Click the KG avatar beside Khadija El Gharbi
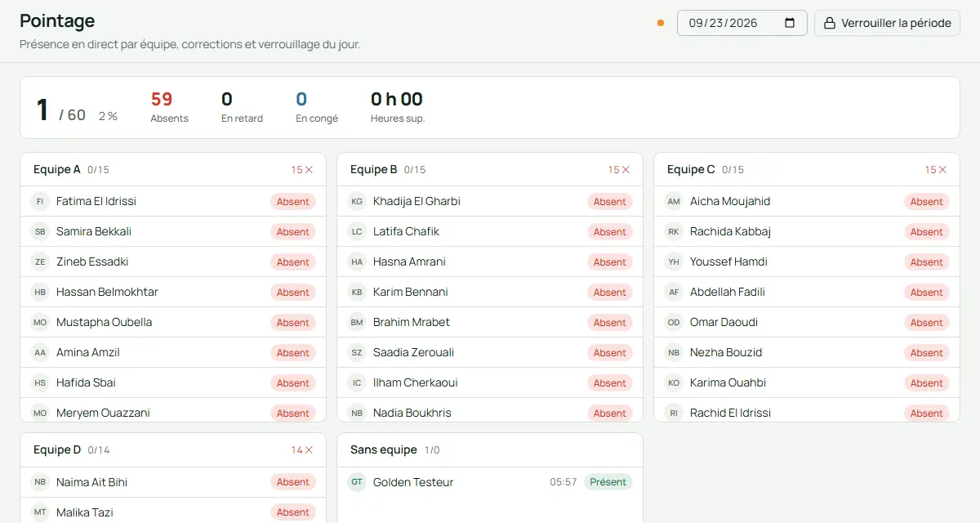The image size is (980, 523). 357,201
